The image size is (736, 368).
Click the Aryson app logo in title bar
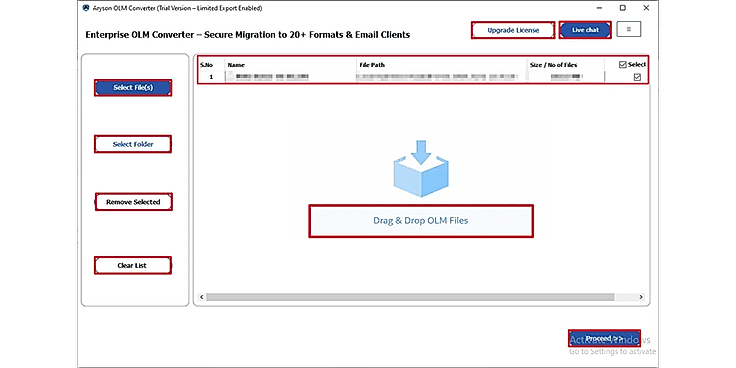click(85, 8)
